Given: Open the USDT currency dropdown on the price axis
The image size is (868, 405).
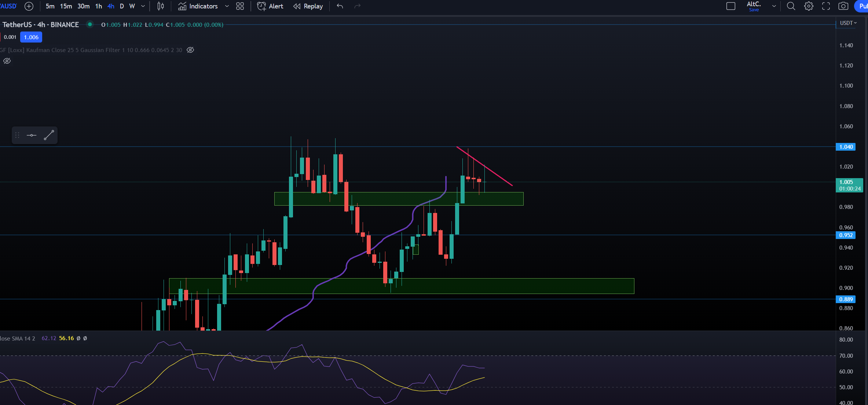Looking at the screenshot, I should pos(848,23).
